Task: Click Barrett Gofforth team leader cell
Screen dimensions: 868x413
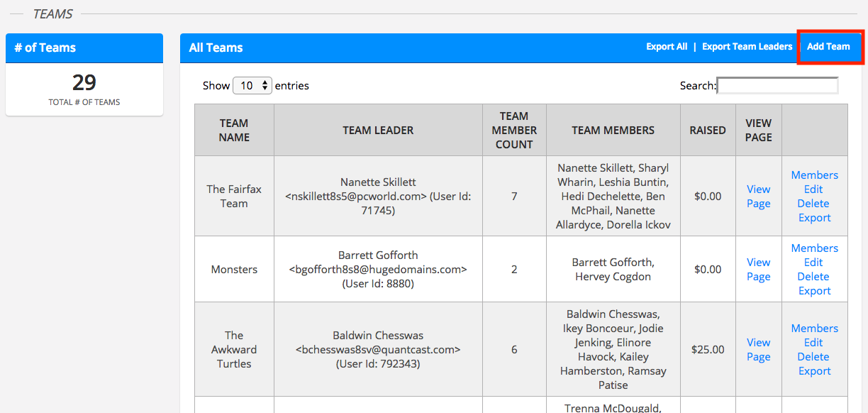Action: point(378,270)
